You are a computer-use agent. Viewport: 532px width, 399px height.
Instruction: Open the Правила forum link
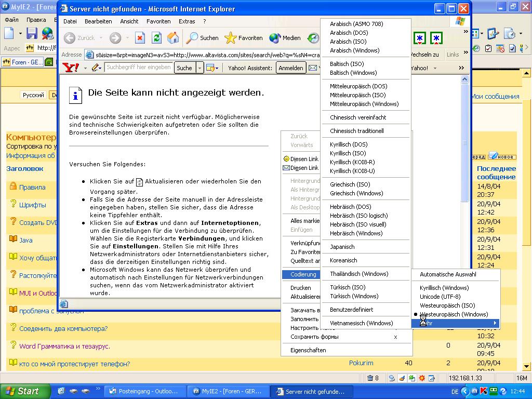[x=32, y=187]
